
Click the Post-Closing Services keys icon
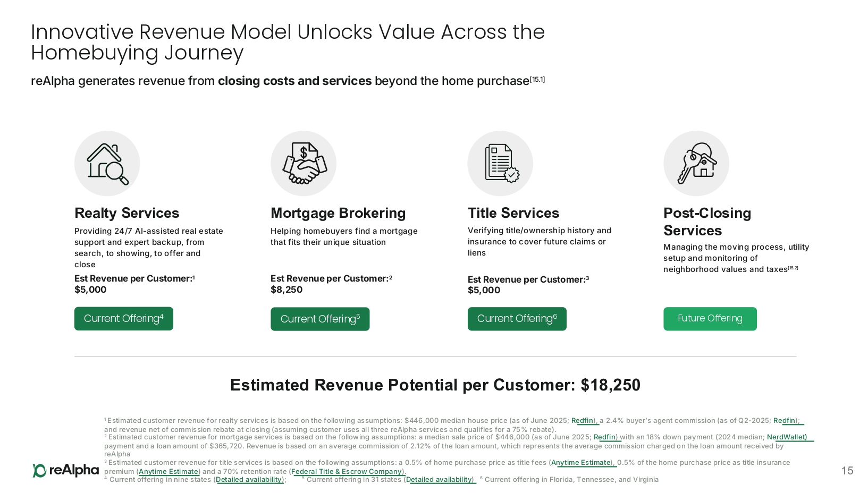696,164
